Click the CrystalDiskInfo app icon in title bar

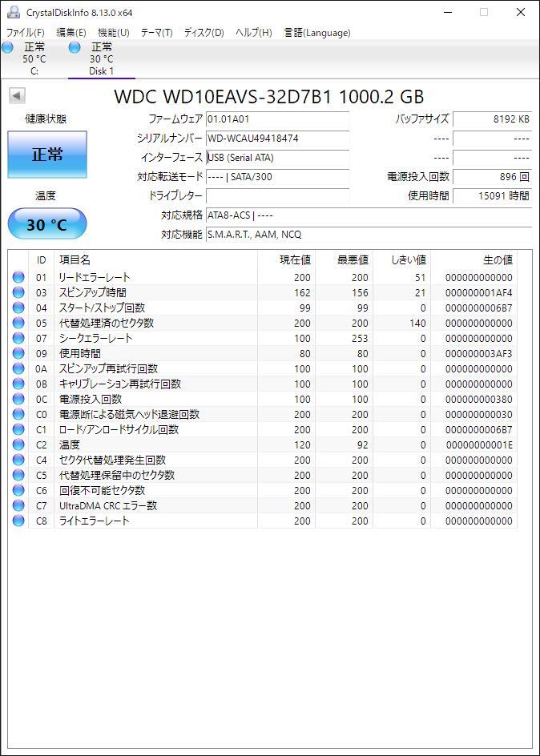[14, 12]
